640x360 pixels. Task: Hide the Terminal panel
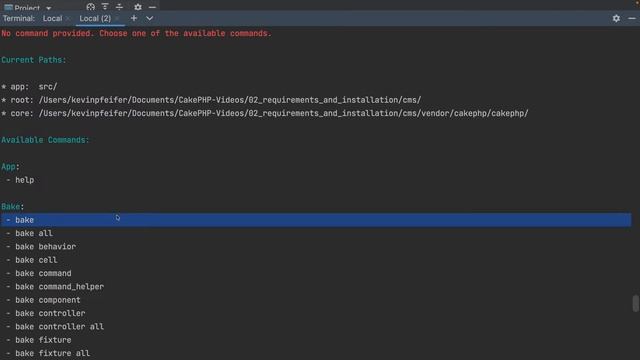632,18
